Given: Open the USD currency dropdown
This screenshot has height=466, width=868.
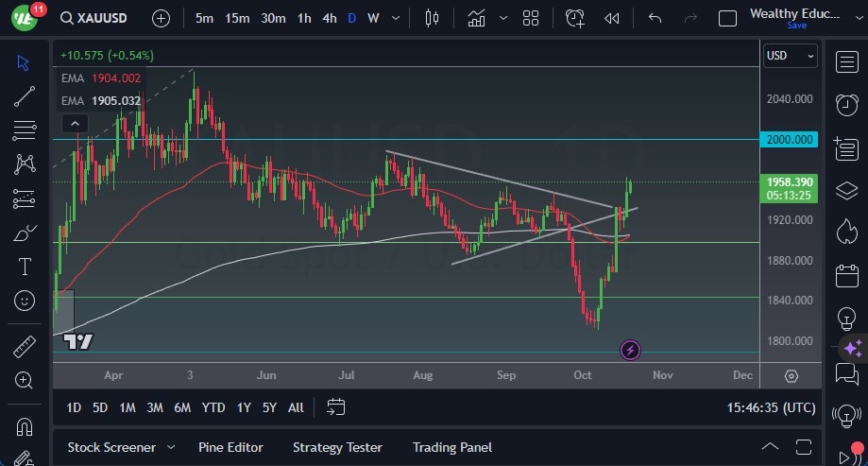Looking at the screenshot, I should coord(790,56).
